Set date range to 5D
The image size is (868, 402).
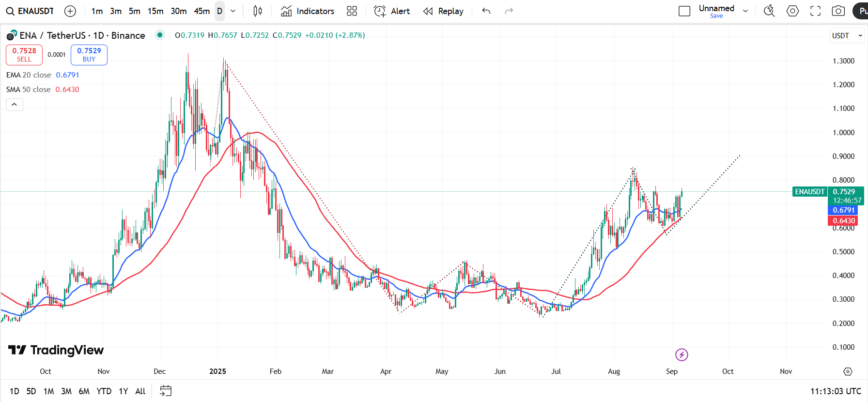pos(31,391)
